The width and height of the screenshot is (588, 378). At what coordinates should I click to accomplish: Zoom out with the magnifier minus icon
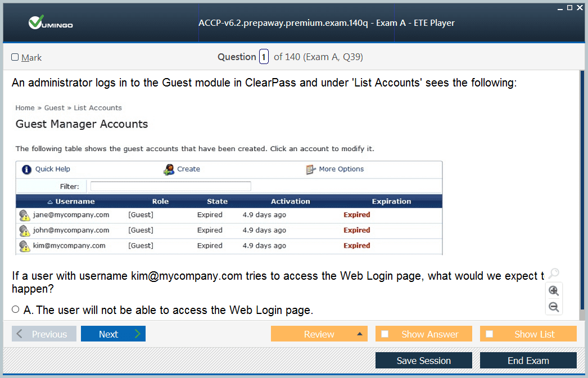[x=554, y=307]
